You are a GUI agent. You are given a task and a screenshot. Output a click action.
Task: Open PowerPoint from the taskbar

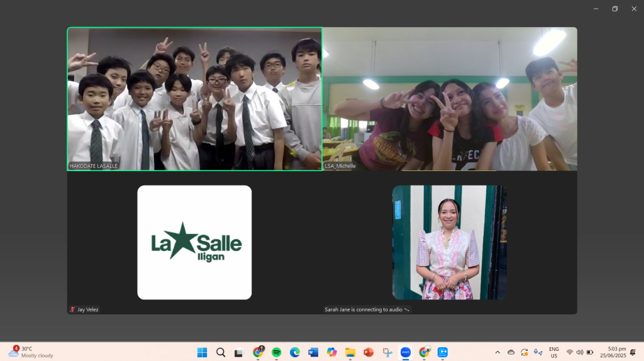pos(369,352)
